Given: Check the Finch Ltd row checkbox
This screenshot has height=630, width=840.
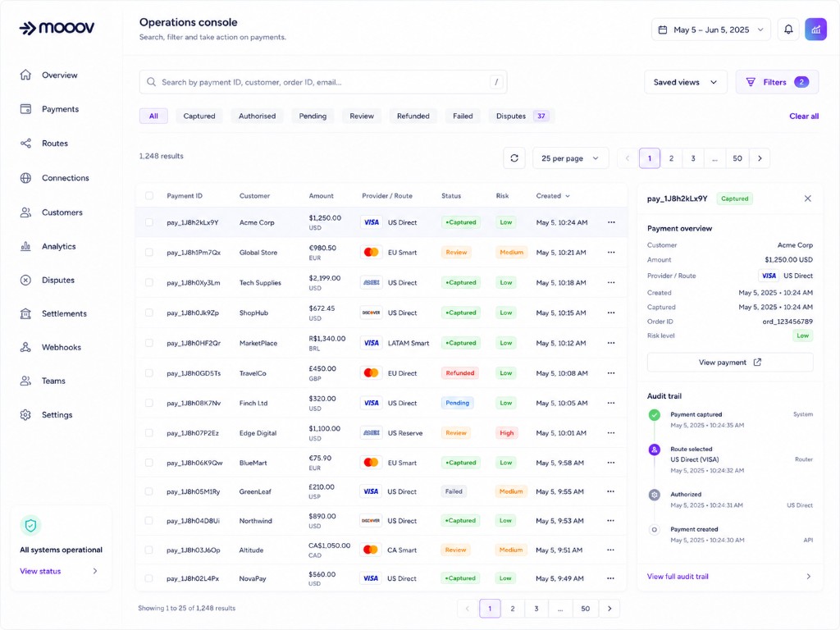Looking at the screenshot, I should [x=149, y=403].
